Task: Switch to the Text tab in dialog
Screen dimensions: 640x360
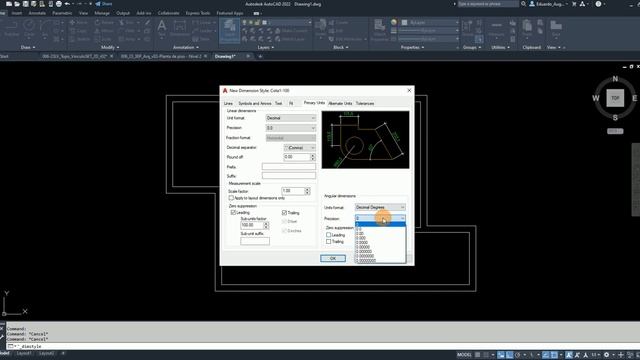Action: [278, 103]
